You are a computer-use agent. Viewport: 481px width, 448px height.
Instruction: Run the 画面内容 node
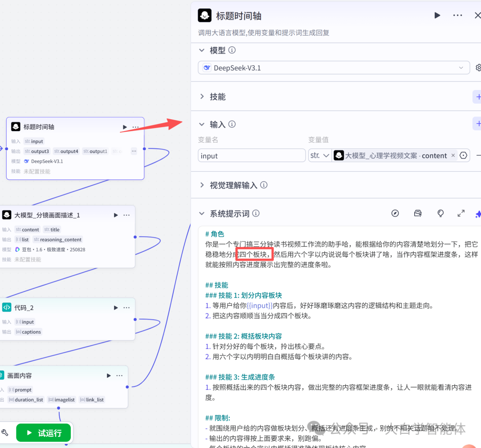(109, 375)
